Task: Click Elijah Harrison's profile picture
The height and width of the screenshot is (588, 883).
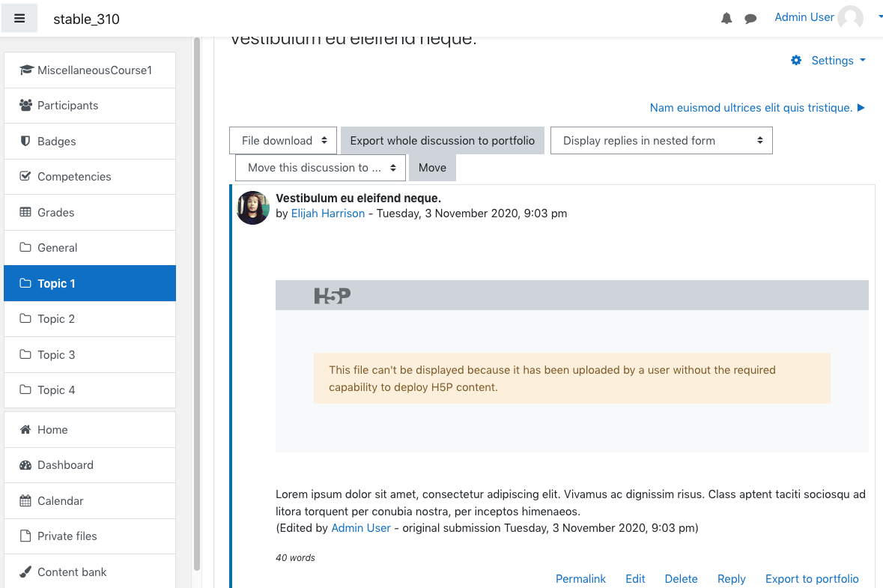Action: (253, 207)
